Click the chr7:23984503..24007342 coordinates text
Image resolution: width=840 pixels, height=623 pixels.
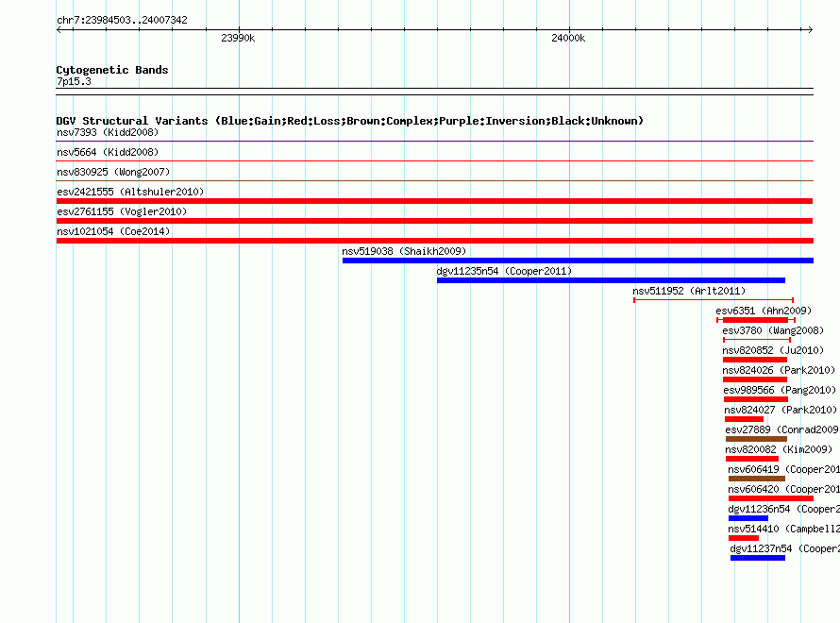pos(122,20)
